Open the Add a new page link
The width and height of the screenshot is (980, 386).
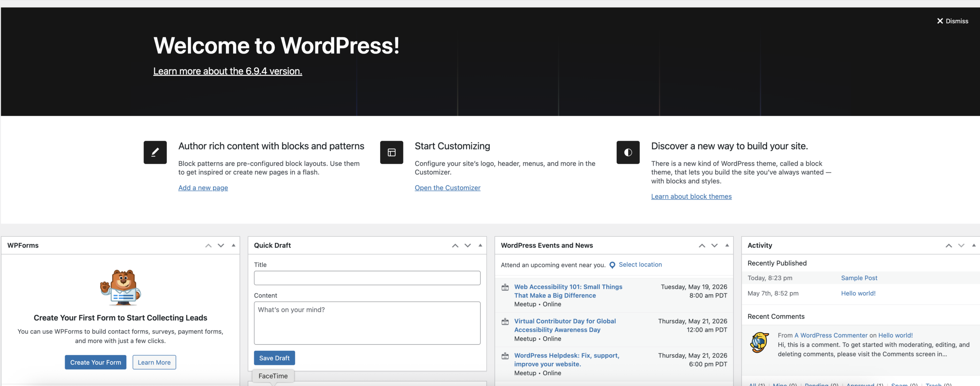(203, 188)
